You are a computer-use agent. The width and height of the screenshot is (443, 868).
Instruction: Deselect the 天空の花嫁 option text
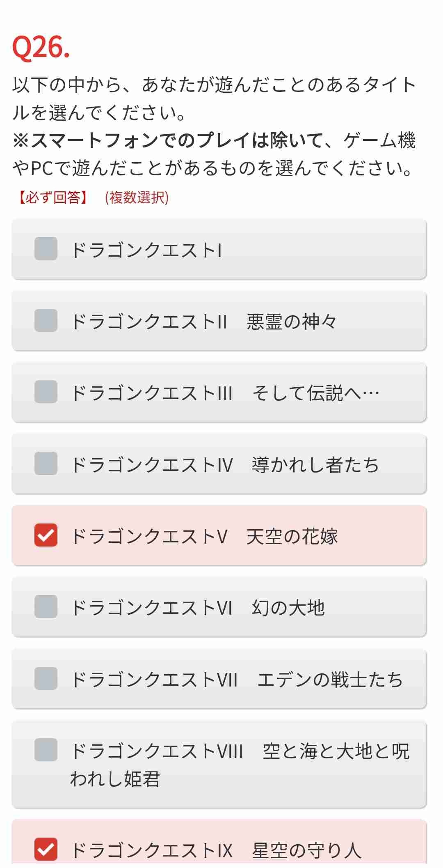[292, 536]
